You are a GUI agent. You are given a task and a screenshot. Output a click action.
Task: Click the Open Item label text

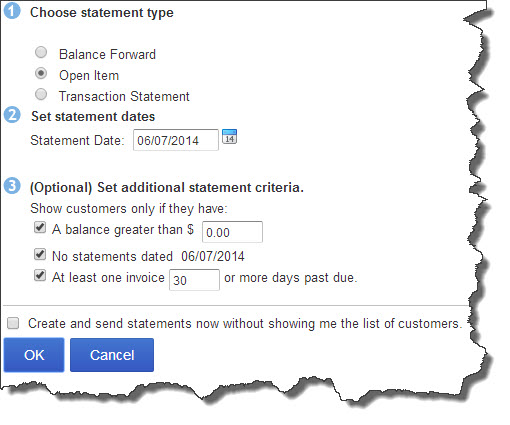tap(89, 76)
